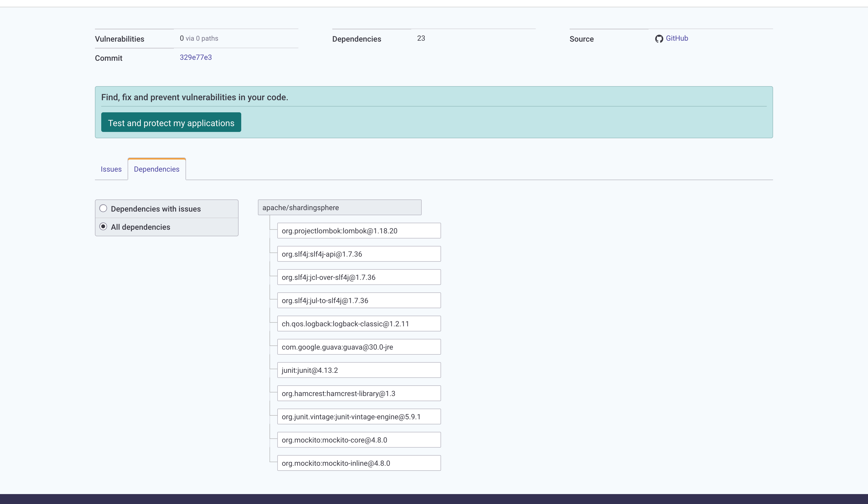Select the Dependencies with issues radio button
Viewport: 868px width, 504px height.
click(x=103, y=208)
